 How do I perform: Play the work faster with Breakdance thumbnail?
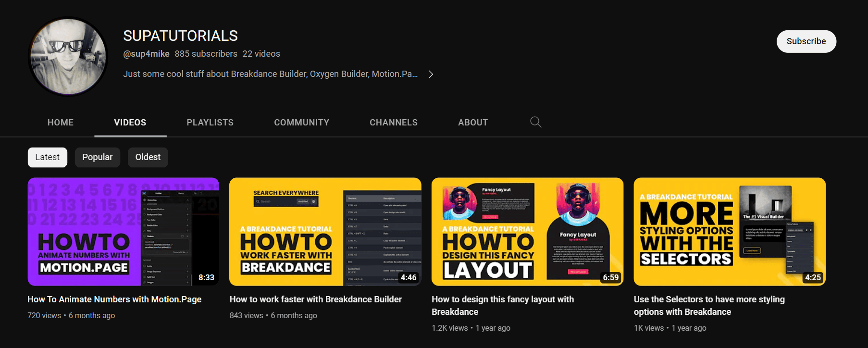tap(325, 232)
